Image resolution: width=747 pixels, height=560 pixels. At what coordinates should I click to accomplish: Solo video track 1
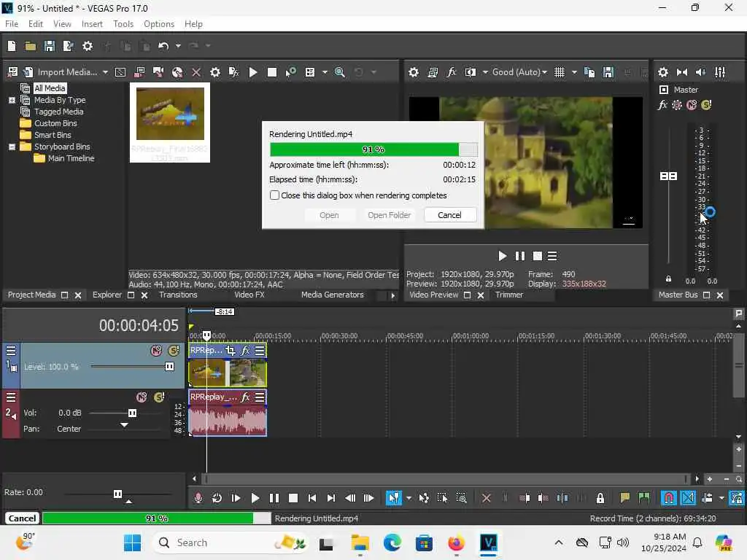(x=174, y=351)
